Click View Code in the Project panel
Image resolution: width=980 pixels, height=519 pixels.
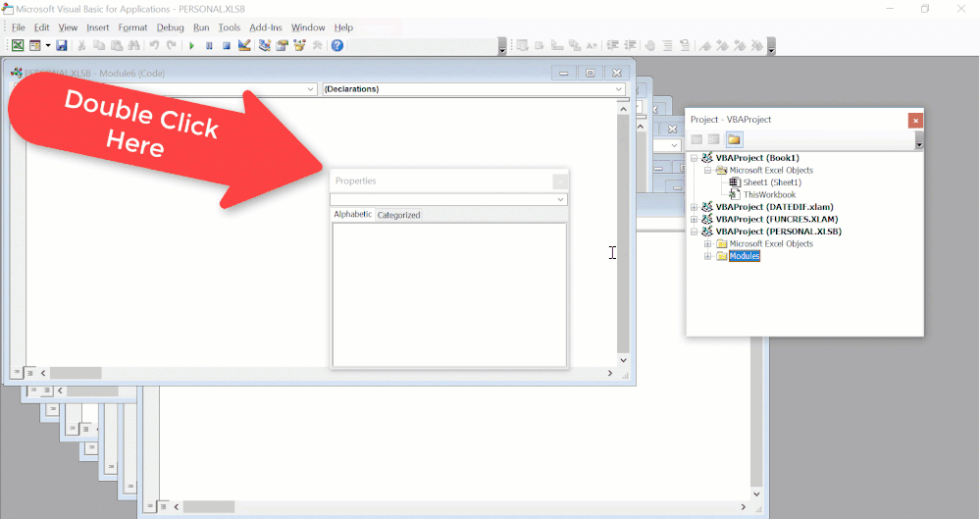pos(696,139)
